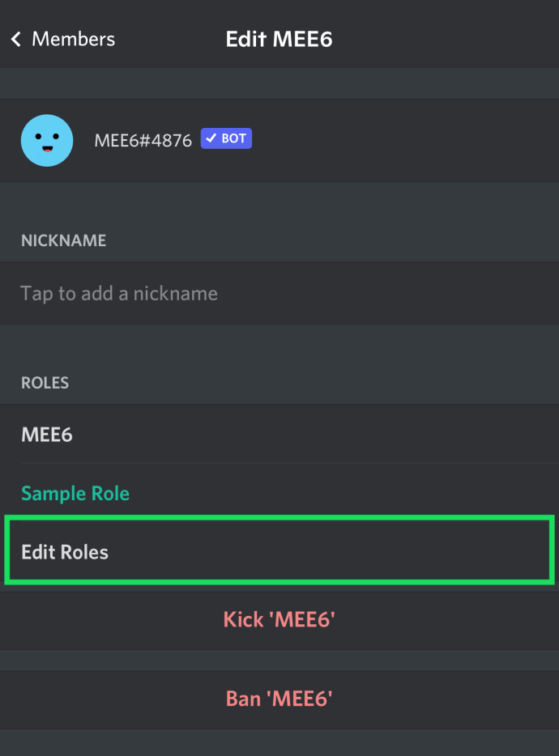Tap the BOT text on the badge
The width and height of the screenshot is (559, 756).
click(233, 138)
